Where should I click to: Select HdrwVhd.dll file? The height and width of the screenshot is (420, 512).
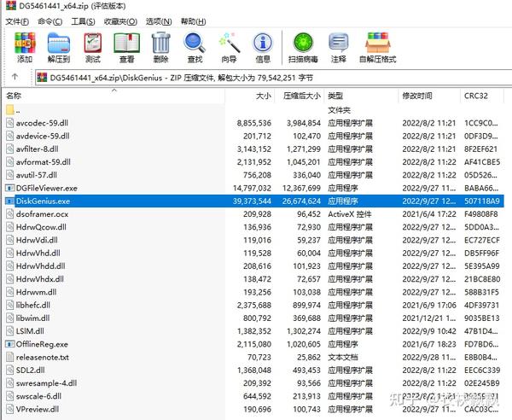(38, 254)
